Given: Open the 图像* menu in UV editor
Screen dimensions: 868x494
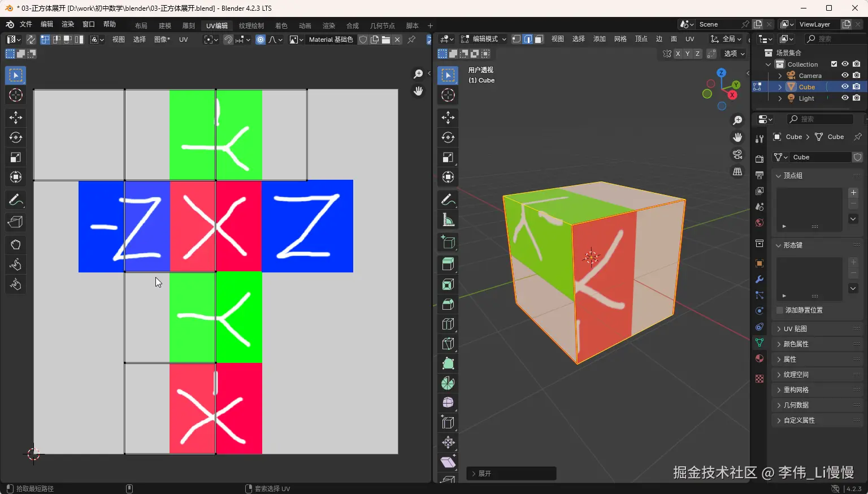Looking at the screenshot, I should click(x=162, y=40).
